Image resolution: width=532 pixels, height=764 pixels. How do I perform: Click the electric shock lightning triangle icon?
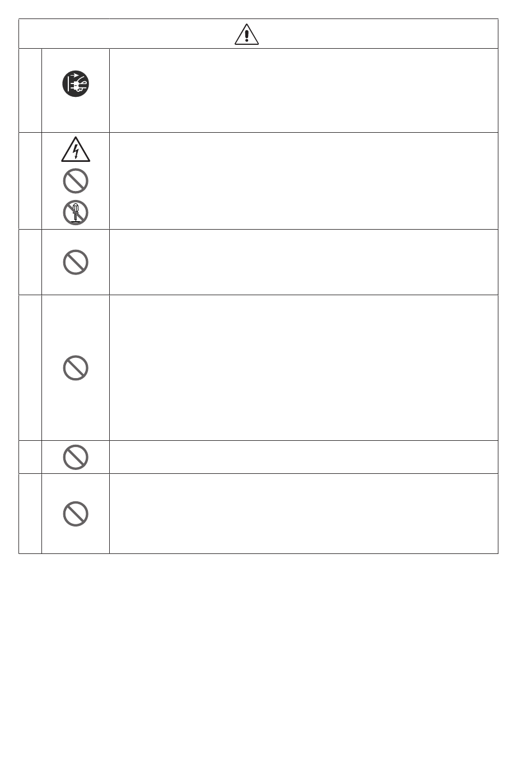(76, 150)
